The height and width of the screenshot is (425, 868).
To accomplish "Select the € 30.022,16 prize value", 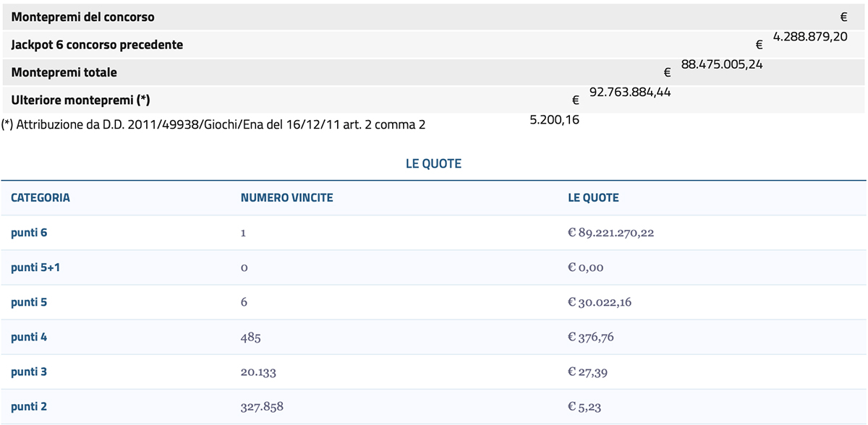I will pyautogui.click(x=600, y=302).
